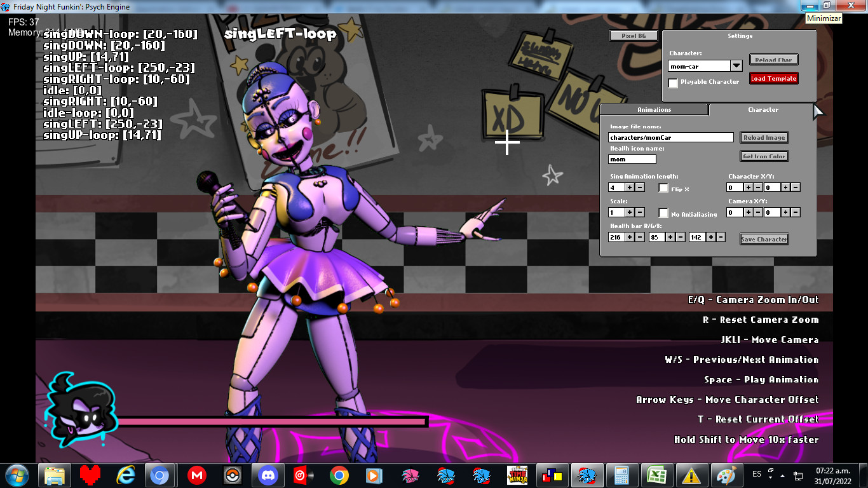868x488 pixels.
Task: Open Discord from the taskbar
Action: point(268,475)
